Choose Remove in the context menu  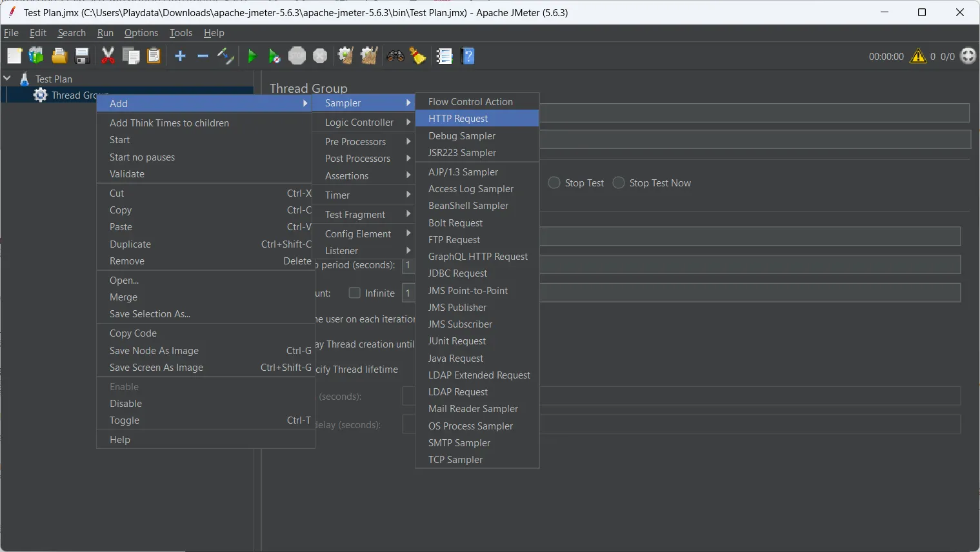[x=206, y=261]
